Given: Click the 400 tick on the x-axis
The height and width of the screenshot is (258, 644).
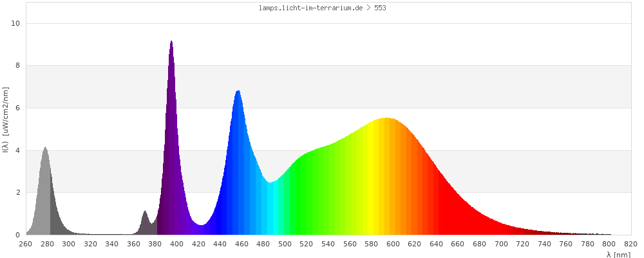Looking at the screenshot, I should pos(176,244).
